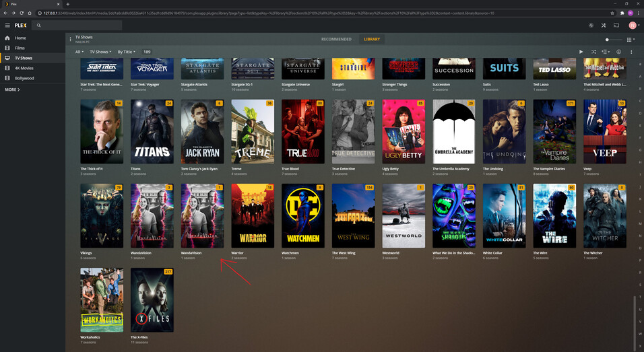The height and width of the screenshot is (352, 644).
Task: Open The Undoing poster
Action: (x=505, y=131)
